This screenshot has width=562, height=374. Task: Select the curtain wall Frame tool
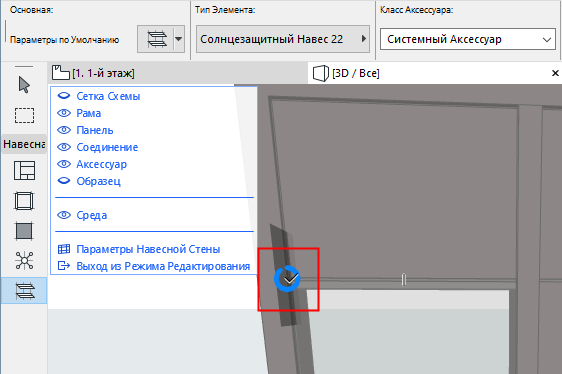tap(24, 201)
